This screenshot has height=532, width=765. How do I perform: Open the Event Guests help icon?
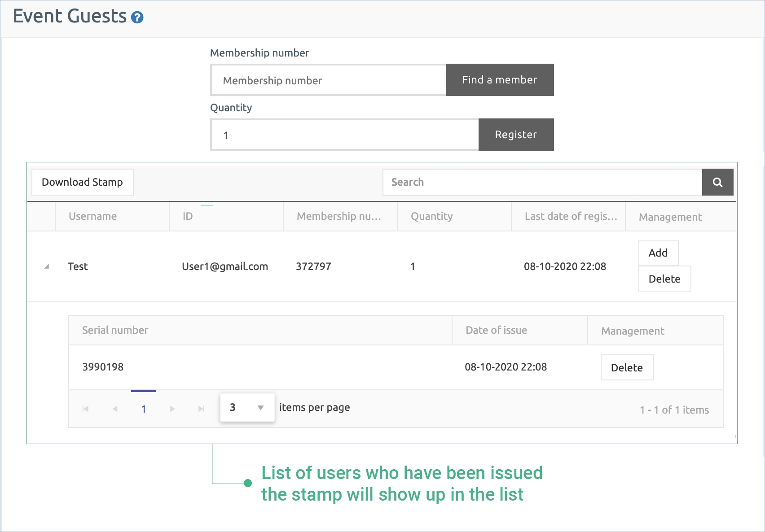(x=137, y=17)
